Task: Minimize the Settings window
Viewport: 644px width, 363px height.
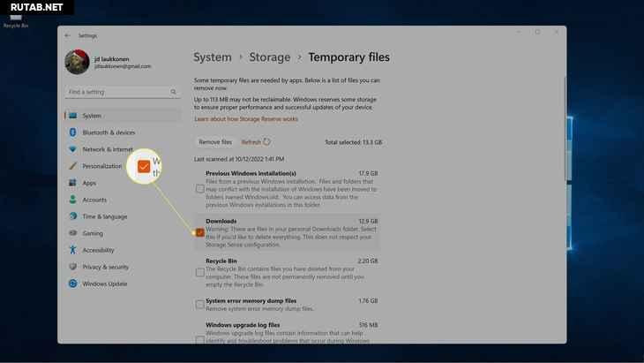Action: pyautogui.click(x=519, y=32)
